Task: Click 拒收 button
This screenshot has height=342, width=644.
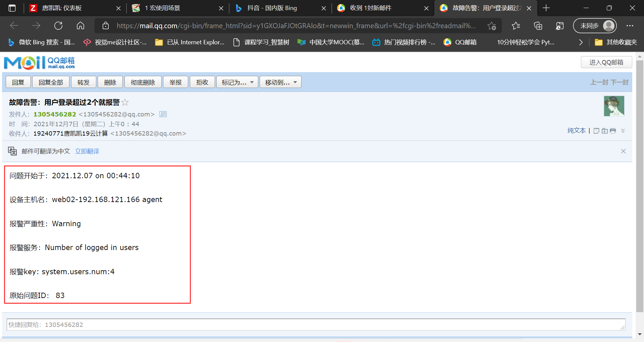Action: coord(202,82)
